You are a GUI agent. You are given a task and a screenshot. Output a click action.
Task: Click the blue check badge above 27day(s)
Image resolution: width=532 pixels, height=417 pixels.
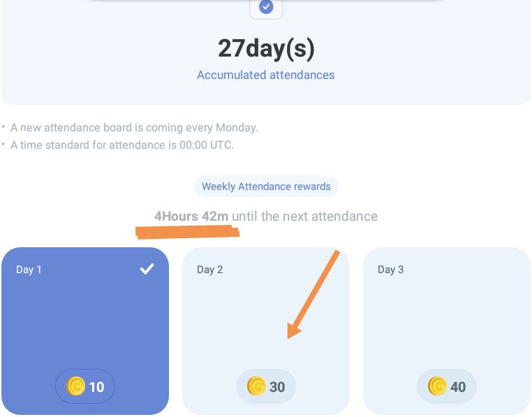pos(266,7)
